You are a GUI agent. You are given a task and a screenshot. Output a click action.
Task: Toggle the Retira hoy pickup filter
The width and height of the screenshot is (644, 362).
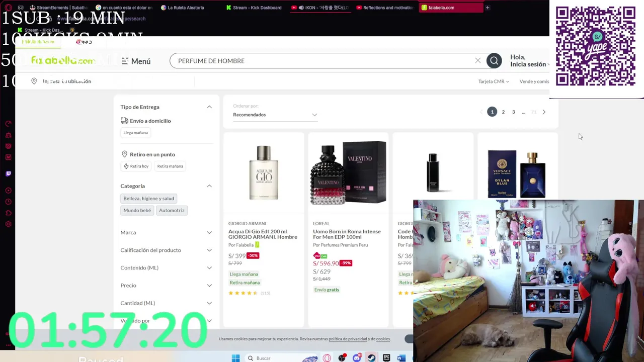pos(136,166)
